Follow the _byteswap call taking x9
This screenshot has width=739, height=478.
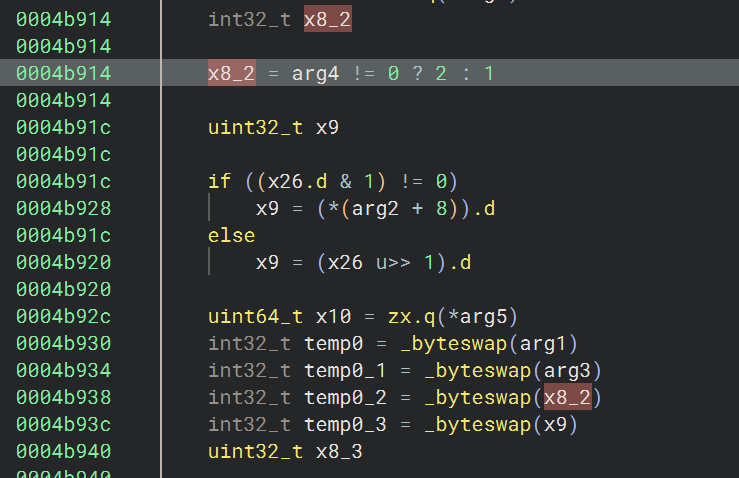(479, 424)
